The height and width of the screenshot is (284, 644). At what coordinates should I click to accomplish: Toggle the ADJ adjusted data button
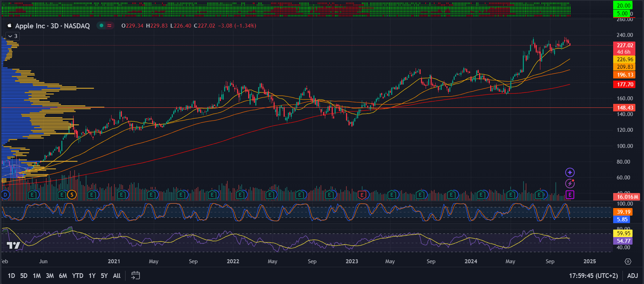click(633, 276)
